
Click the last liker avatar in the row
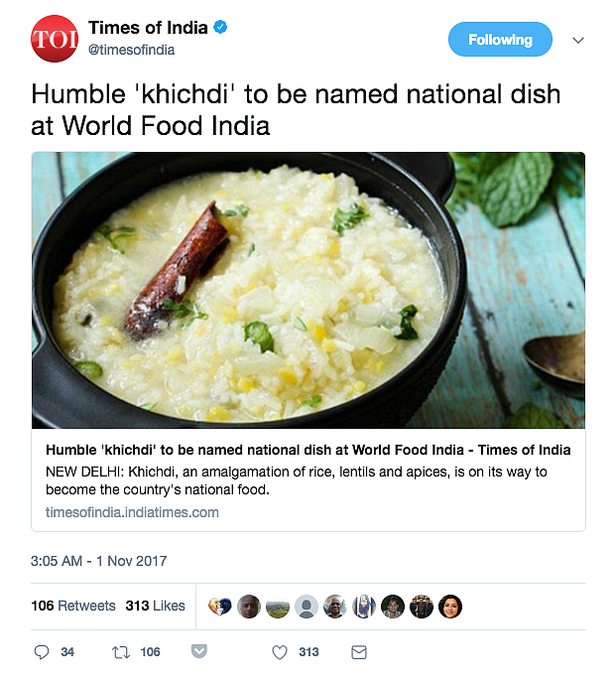pos(450,607)
